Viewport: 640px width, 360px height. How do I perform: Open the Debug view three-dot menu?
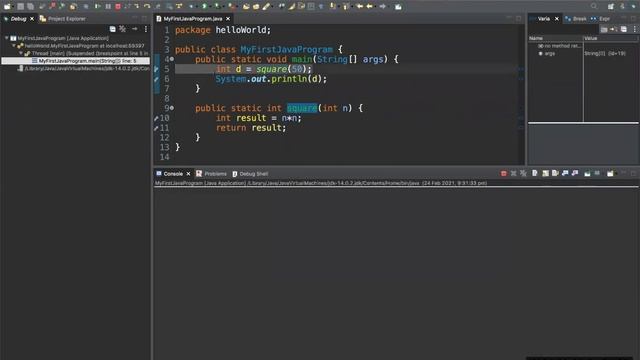(x=146, y=29)
